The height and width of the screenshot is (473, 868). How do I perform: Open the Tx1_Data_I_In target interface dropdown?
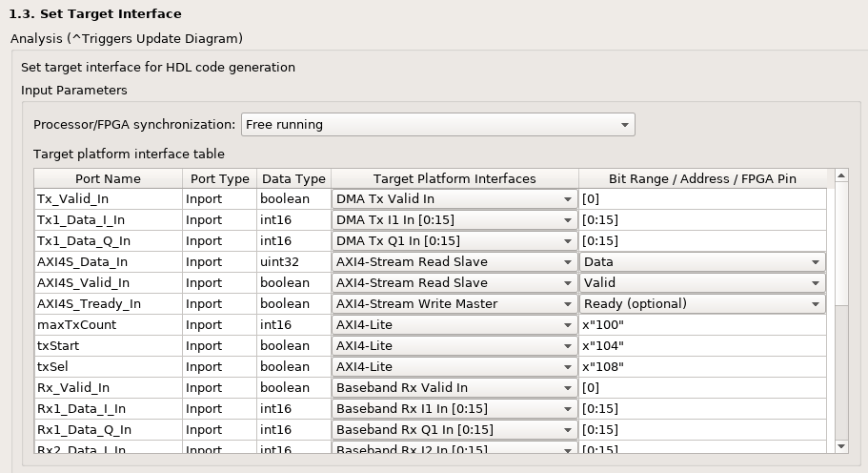(x=454, y=220)
